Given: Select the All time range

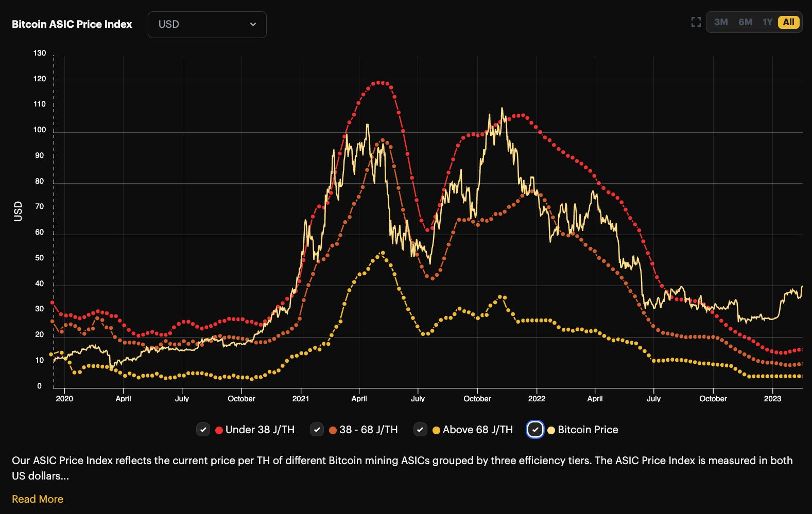Looking at the screenshot, I should (788, 22).
